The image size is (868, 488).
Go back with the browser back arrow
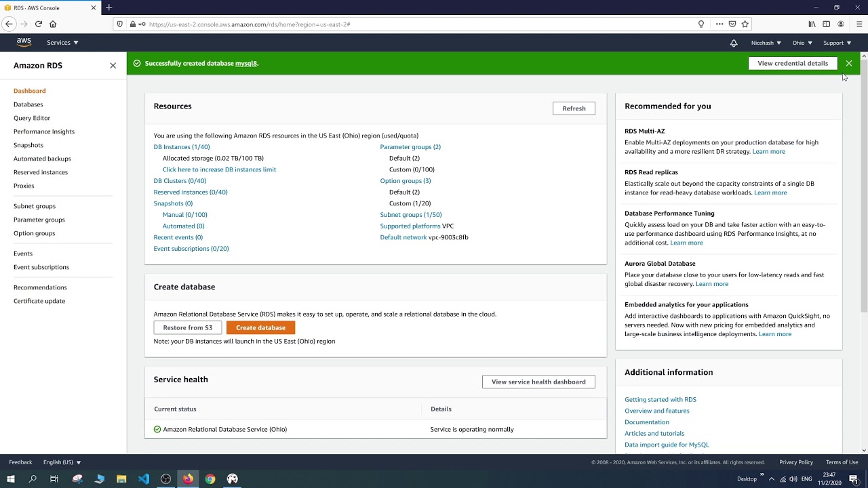[x=9, y=24]
